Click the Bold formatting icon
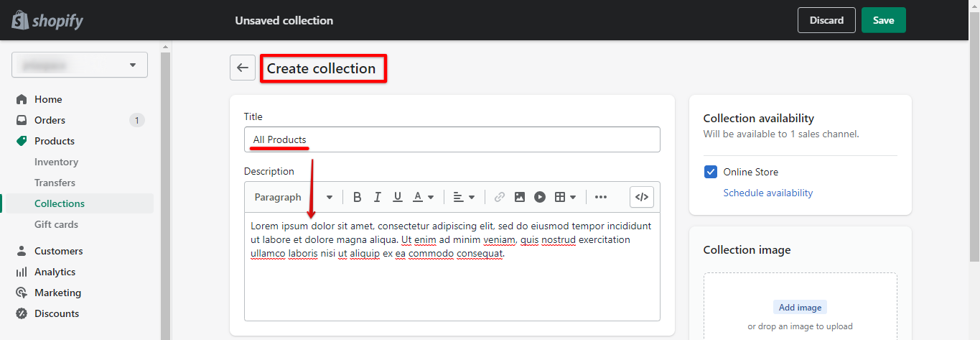Screen dimensions: 980x340 coord(357,197)
